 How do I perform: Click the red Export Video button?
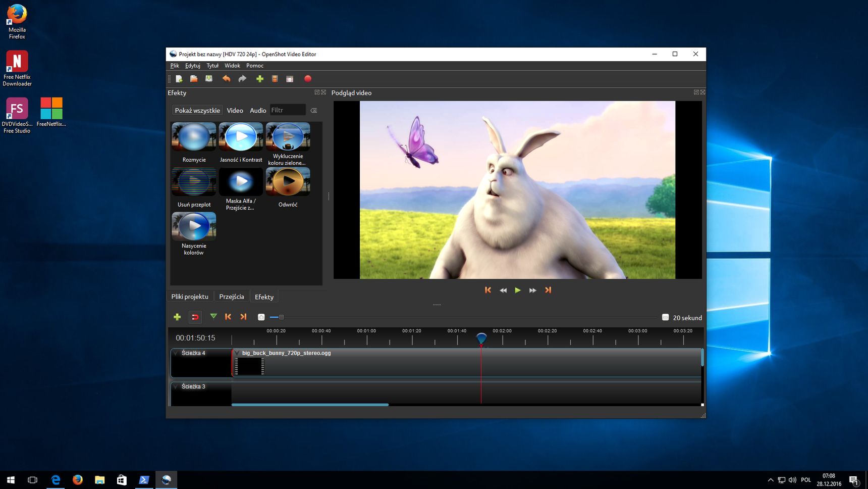(308, 79)
